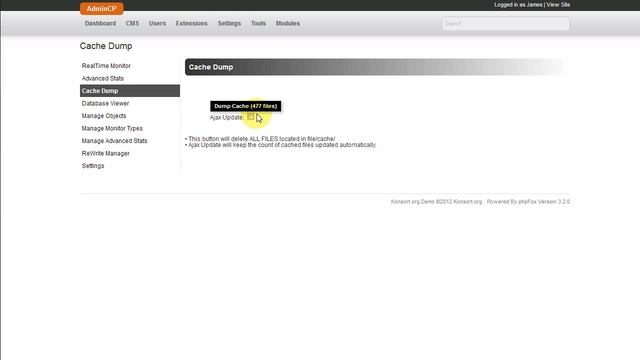Enable the Ajax Update checkbox
Screen dimensions: 640x360
[x=250, y=117]
